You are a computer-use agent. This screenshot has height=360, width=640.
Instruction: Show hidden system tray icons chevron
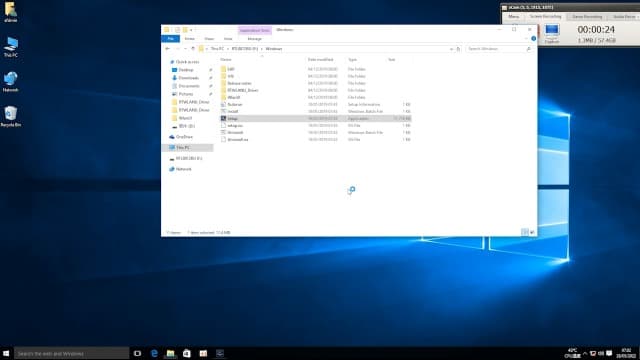point(585,353)
